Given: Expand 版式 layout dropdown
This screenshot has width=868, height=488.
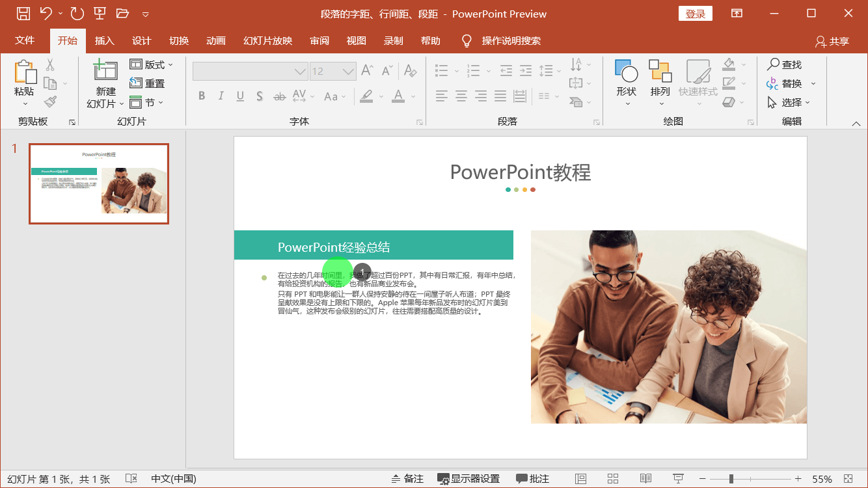Looking at the screenshot, I should tap(170, 64).
